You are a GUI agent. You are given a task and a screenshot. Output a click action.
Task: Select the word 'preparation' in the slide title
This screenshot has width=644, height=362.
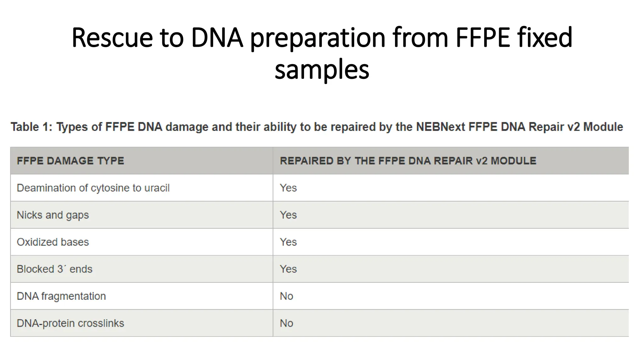(x=318, y=38)
